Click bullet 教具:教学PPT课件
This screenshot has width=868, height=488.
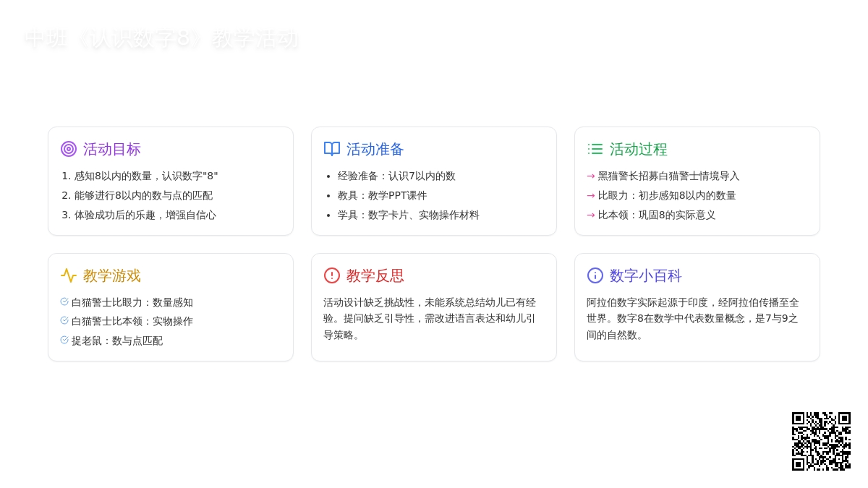coord(383,195)
